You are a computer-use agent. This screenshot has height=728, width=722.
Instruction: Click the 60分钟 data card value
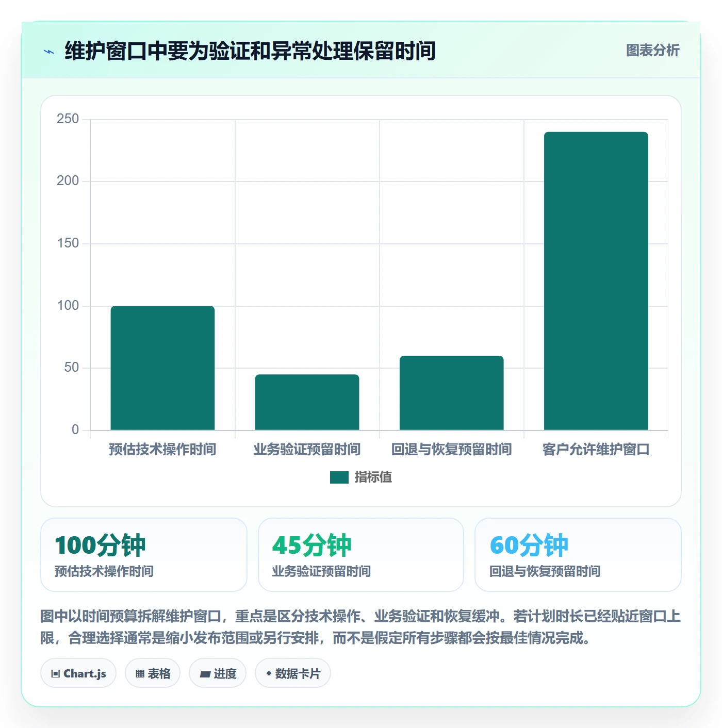tap(529, 545)
